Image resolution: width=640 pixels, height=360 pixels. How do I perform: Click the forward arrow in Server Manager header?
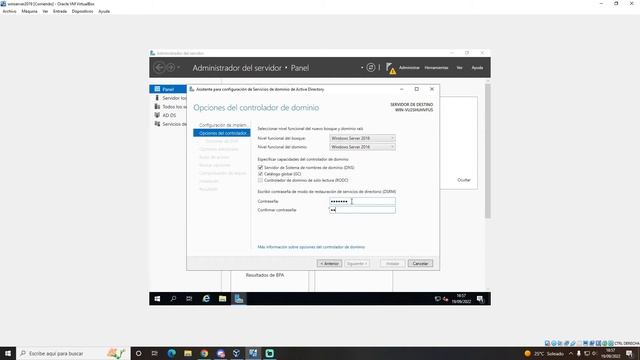click(171, 68)
